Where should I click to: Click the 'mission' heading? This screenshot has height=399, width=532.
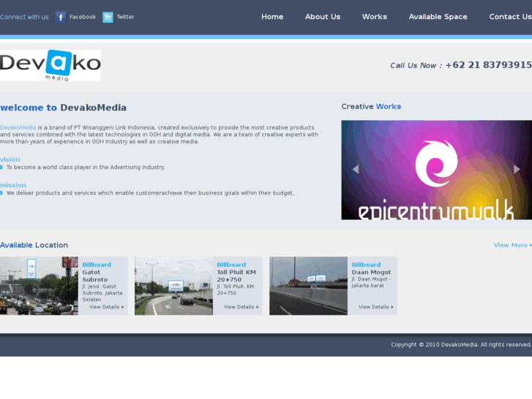coord(13,185)
